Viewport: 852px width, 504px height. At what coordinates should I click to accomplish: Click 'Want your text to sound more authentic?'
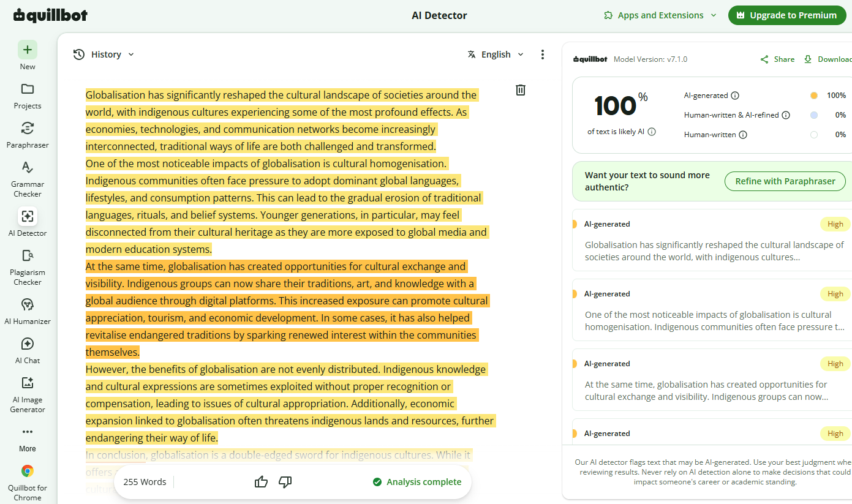pyautogui.click(x=647, y=181)
